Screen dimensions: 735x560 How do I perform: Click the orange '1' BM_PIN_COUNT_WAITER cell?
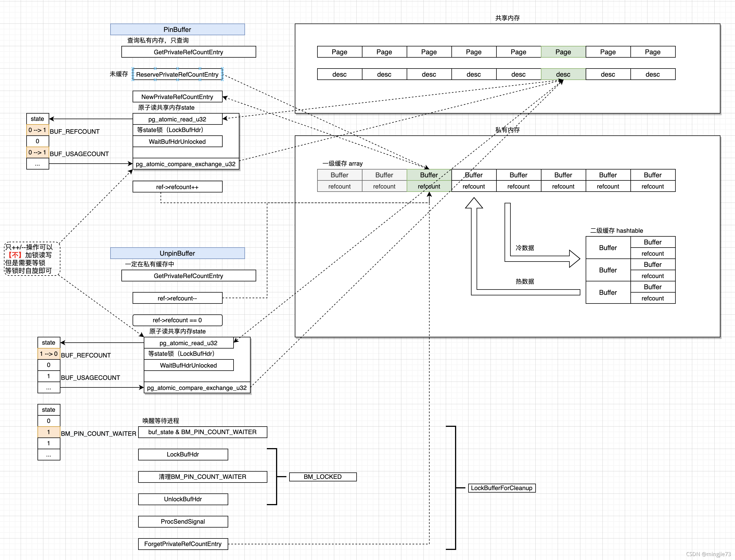click(x=49, y=432)
